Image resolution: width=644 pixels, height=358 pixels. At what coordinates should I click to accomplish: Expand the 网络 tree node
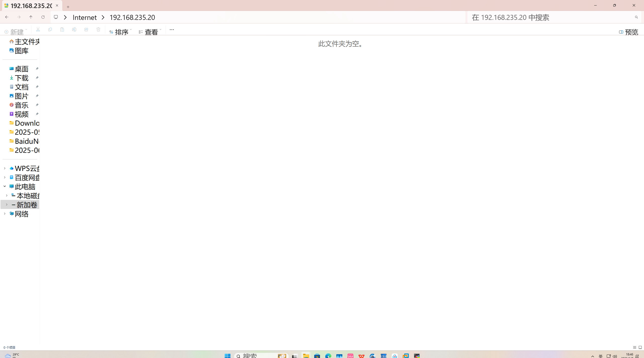(5, 214)
